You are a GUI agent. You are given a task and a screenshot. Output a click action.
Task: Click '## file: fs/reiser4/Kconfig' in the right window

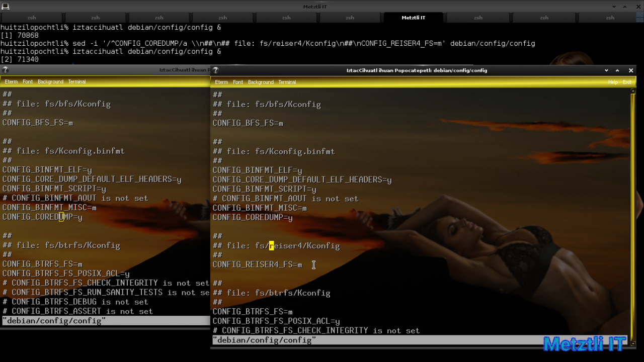pyautogui.click(x=276, y=245)
